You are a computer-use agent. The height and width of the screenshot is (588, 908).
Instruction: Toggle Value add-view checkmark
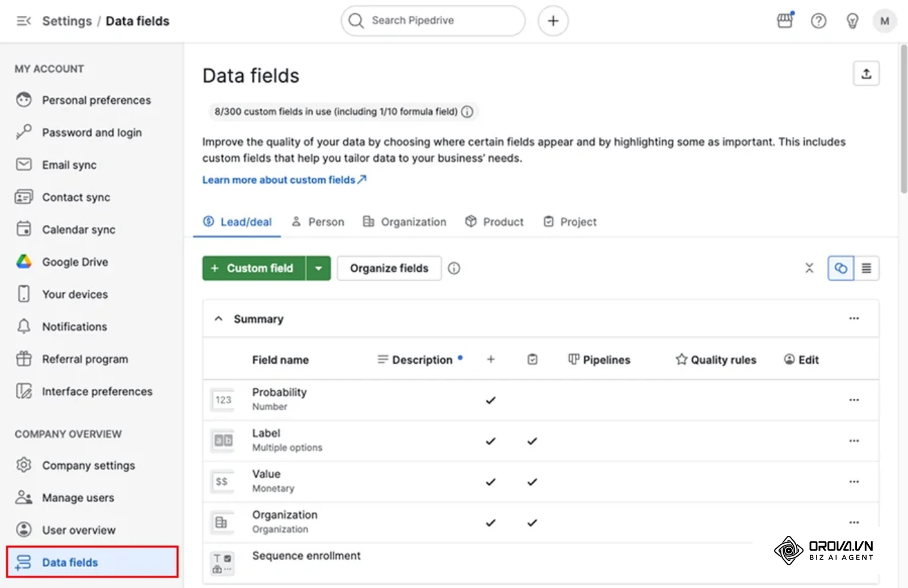[491, 482]
